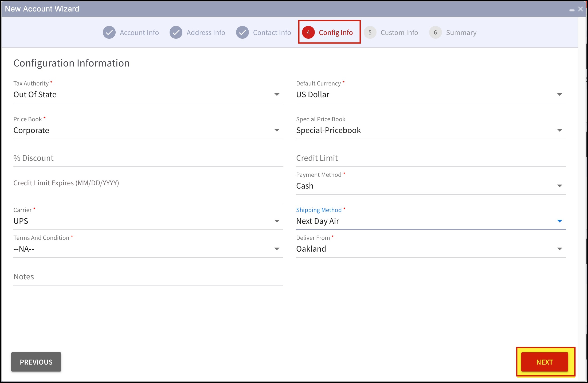Viewport: 588px width, 383px height.
Task: Click the New Account Wizard title
Action: point(42,9)
